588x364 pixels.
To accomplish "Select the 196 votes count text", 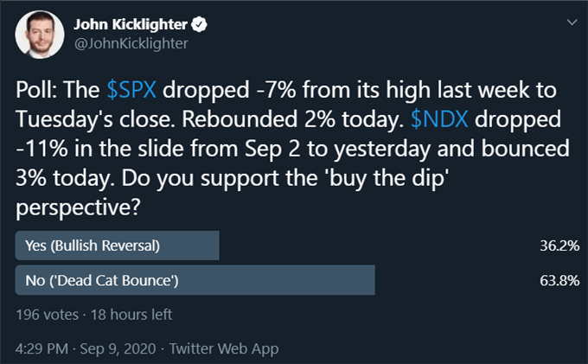I will click(x=48, y=315).
